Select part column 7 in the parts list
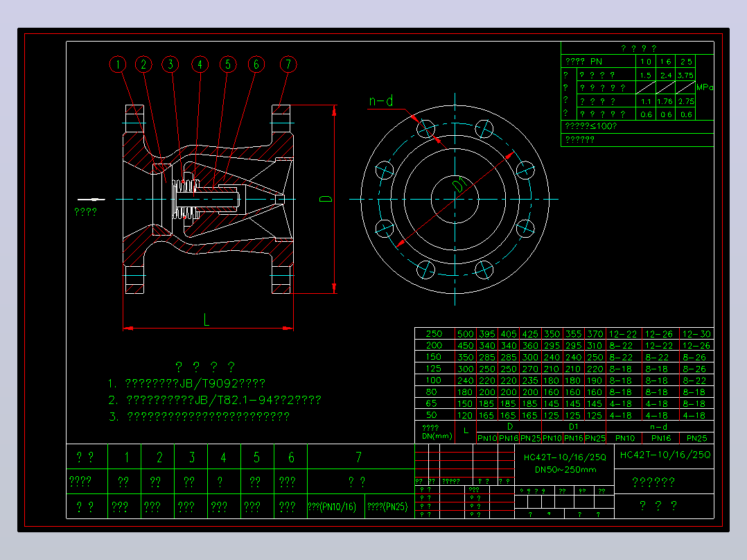747x560 pixels. (358, 457)
